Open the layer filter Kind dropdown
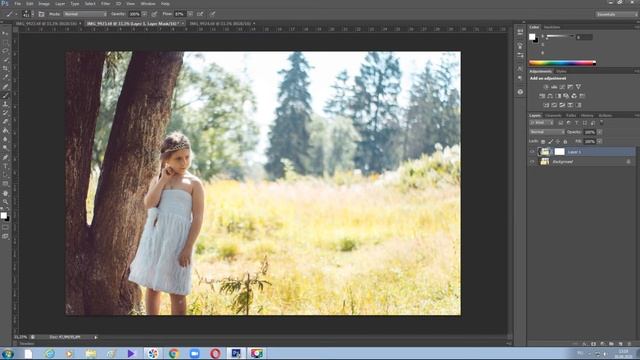Image resolution: width=640 pixels, height=360 pixels. [541, 122]
